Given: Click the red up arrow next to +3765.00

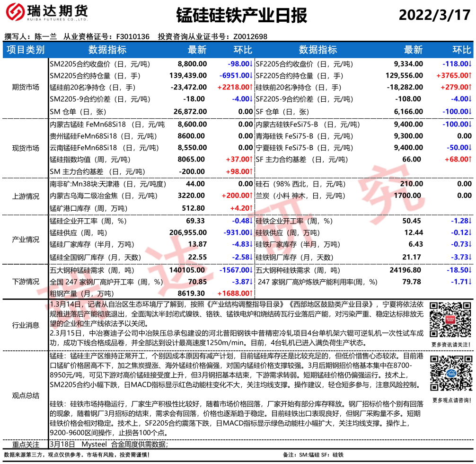Looking at the screenshot, I should pos(470,76).
